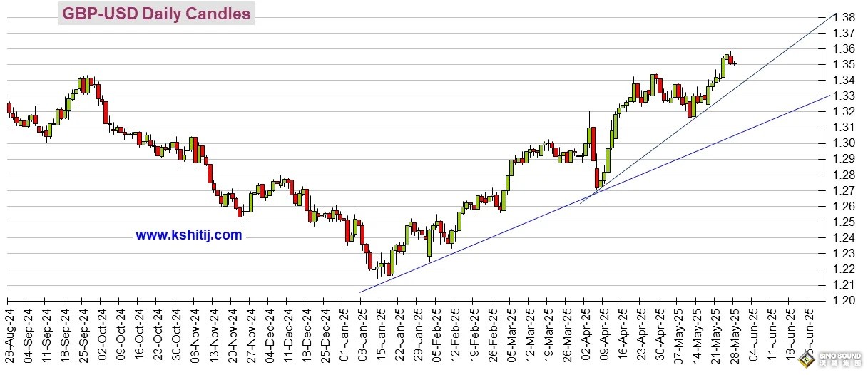Click the 28-Aug-24 date label
Viewport: 868px width, 375px height.
9,334
